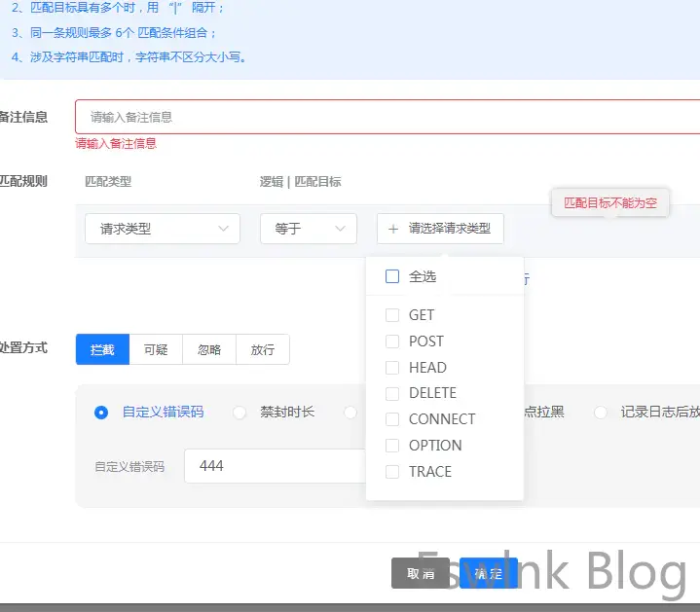Switch to the 拦截 handling tab
The image size is (700, 612).
point(102,349)
